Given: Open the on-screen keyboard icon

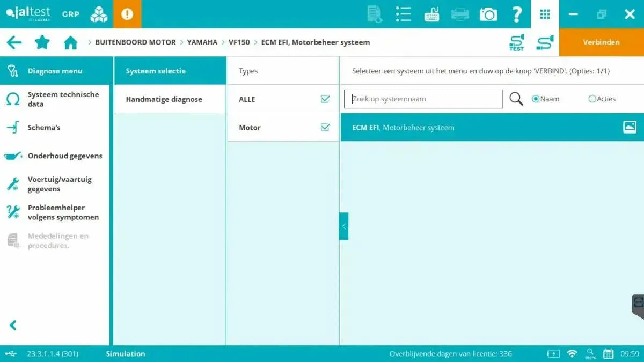Looking at the screenshot, I should tap(431, 14).
